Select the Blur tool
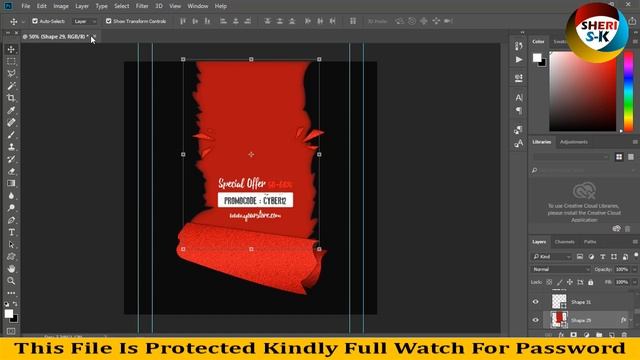Screen dimensions: 640x360 [x=11, y=196]
